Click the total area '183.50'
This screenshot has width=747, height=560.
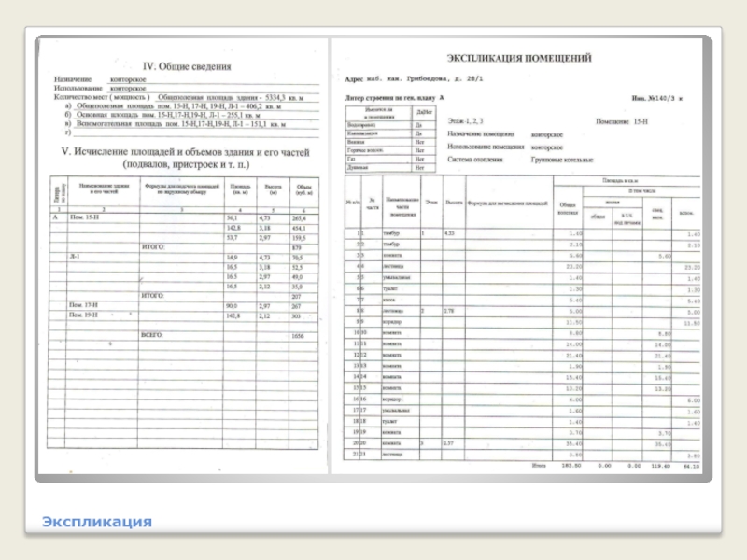click(571, 465)
